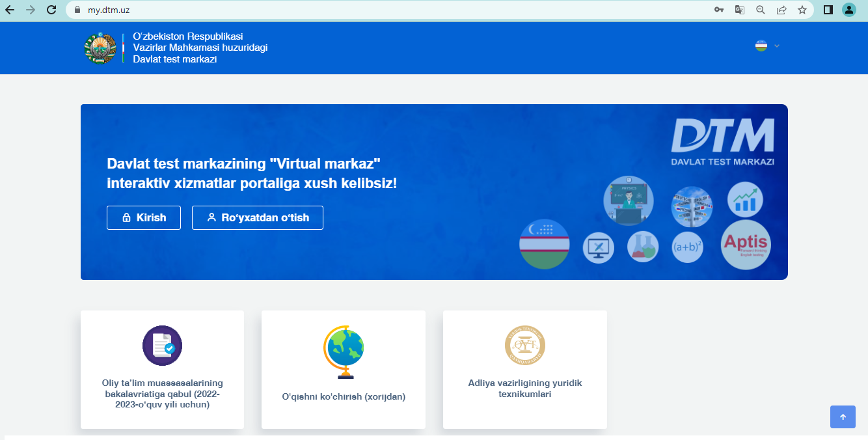Click the growth bar chart circle icon
This screenshot has width=868, height=440.
pos(745,199)
